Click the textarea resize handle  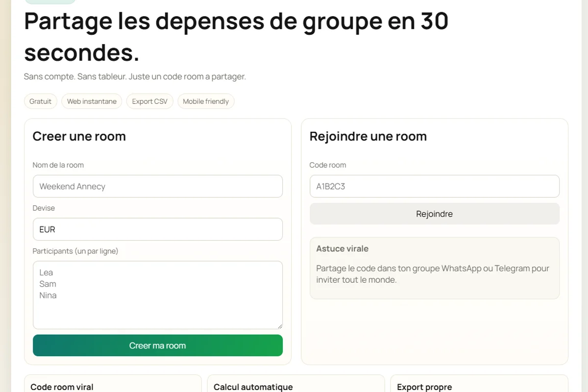280,325
